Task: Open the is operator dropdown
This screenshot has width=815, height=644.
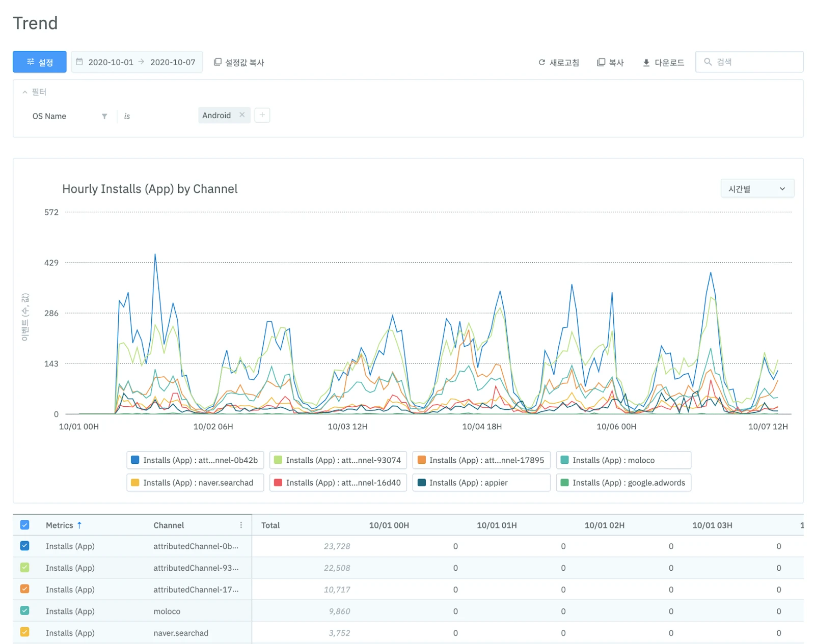Action: click(127, 116)
